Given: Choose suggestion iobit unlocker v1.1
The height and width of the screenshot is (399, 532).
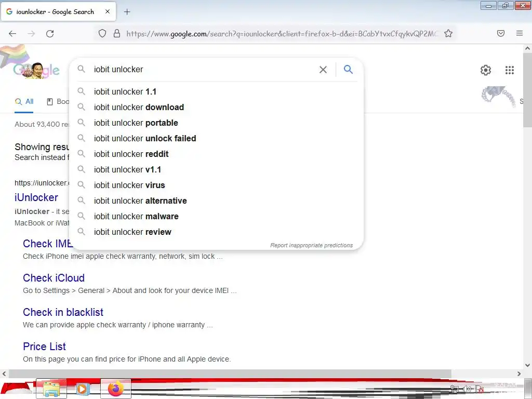Looking at the screenshot, I should [216, 170].
